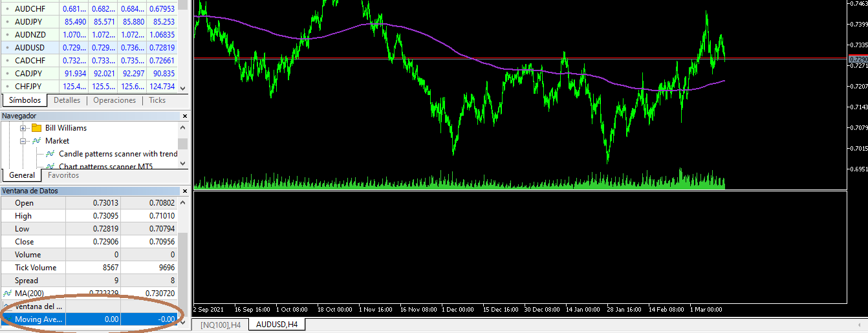Select the CADCHF symbol row
The image size is (868, 333).
click(x=89, y=60)
